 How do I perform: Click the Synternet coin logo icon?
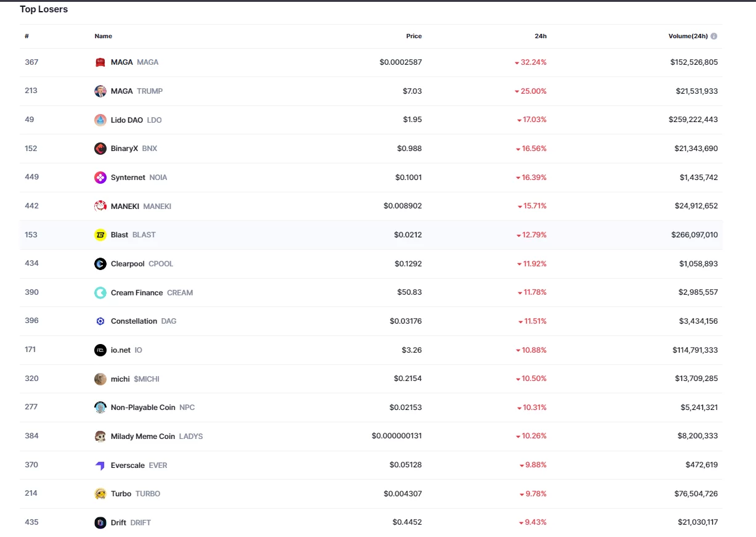point(100,178)
